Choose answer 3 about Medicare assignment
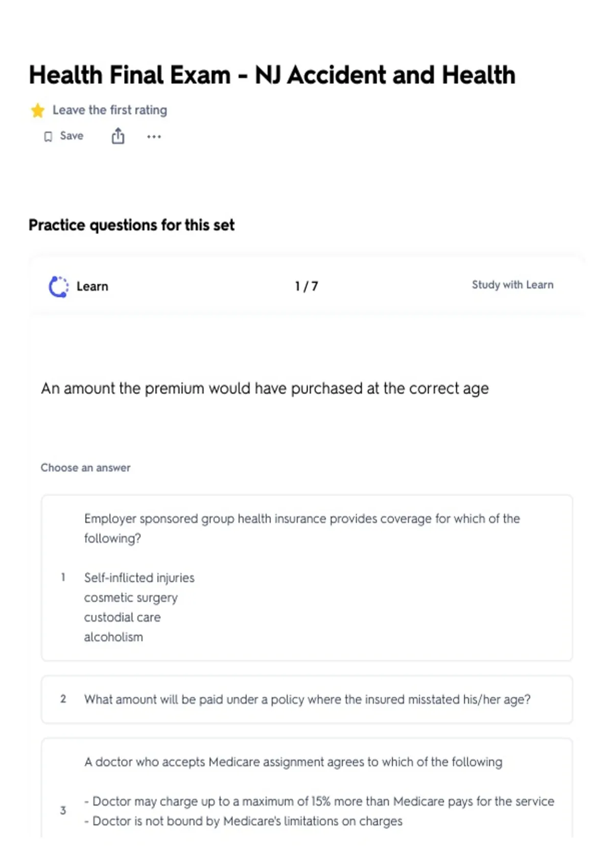This screenshot has width=613, height=868. click(x=306, y=788)
